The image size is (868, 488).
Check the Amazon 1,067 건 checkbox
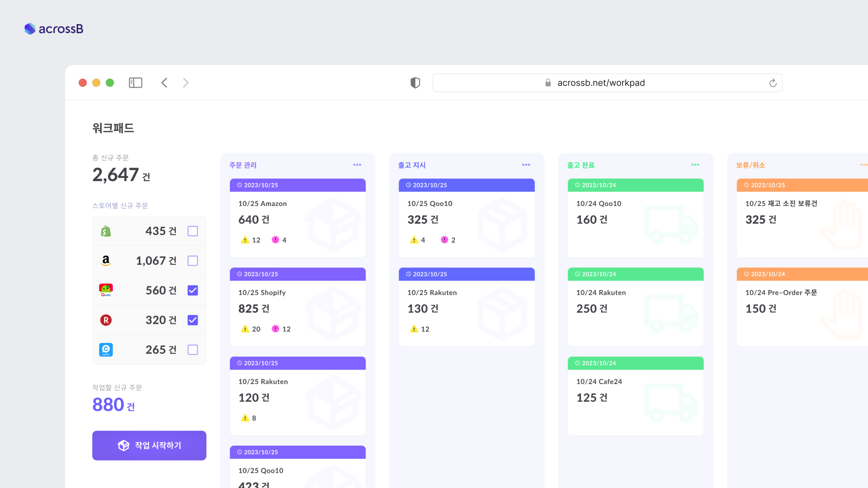193,261
